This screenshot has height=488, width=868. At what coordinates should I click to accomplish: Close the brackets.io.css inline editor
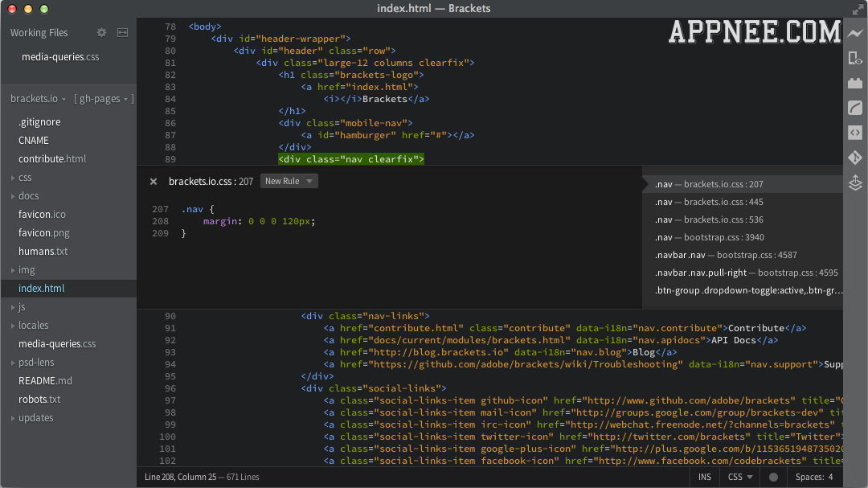click(x=154, y=181)
